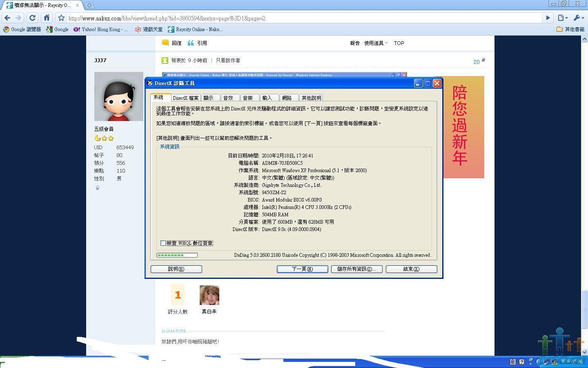The image size is (588, 368).
Task: Switch to the DirectX 檔案 tab
Action: tap(185, 98)
